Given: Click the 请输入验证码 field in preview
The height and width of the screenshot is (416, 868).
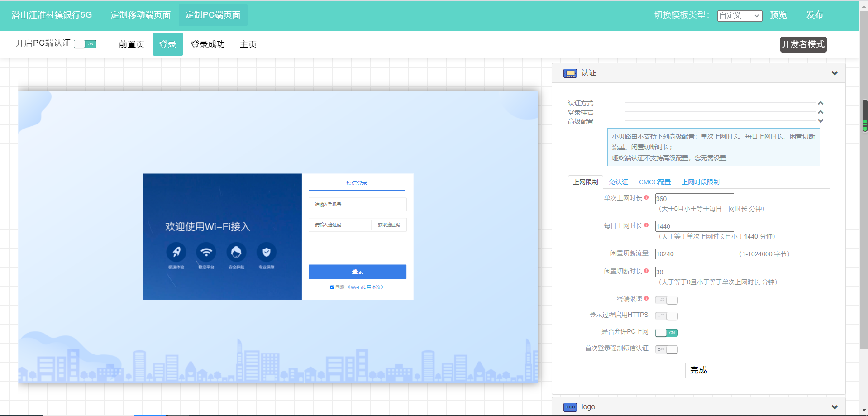Looking at the screenshot, I should (340, 225).
